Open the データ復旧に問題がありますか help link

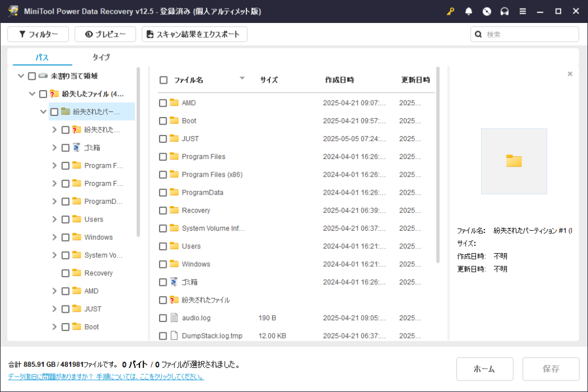(106, 377)
